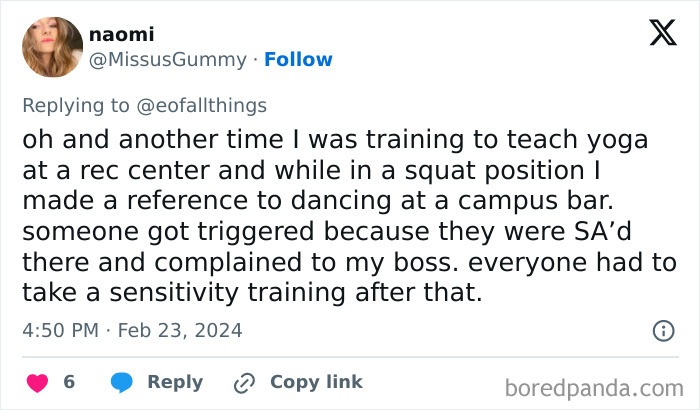The width and height of the screenshot is (700, 410).
Task: Click the like count number 6
Action: [69, 382]
